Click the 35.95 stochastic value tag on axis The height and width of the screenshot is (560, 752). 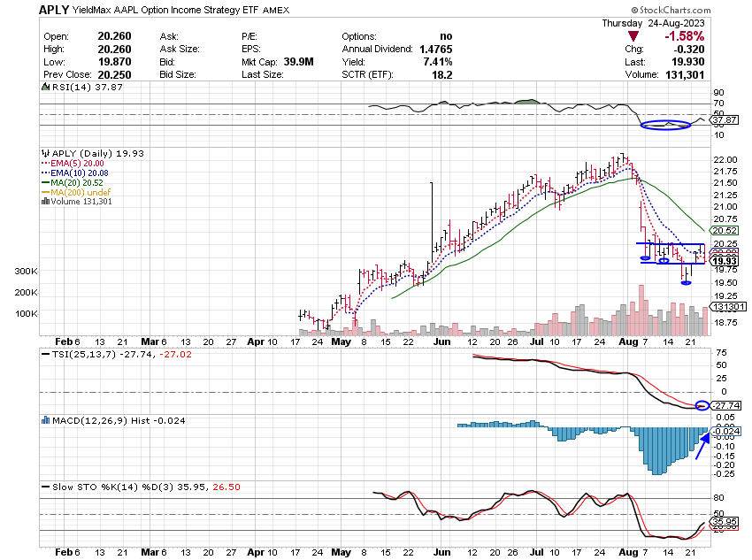click(x=725, y=522)
